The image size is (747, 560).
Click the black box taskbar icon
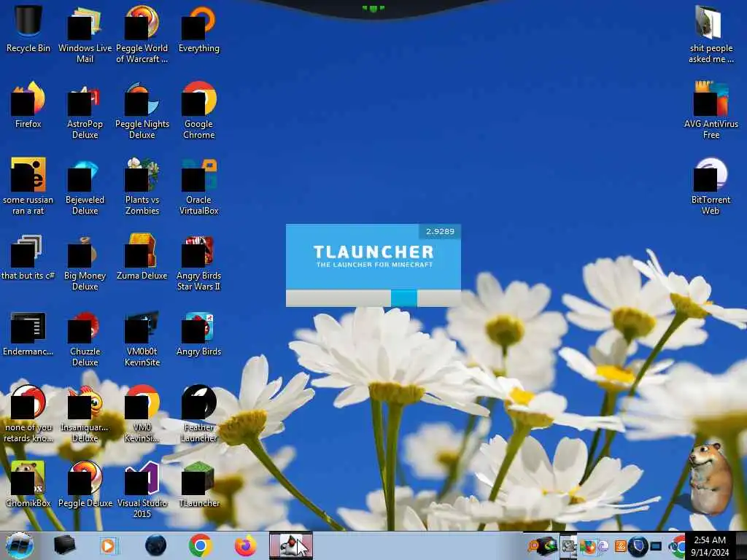tap(64, 545)
